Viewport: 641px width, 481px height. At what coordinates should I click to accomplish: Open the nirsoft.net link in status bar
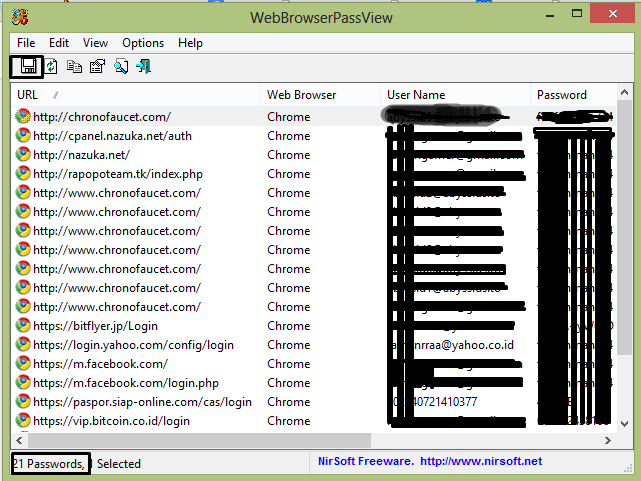481,461
